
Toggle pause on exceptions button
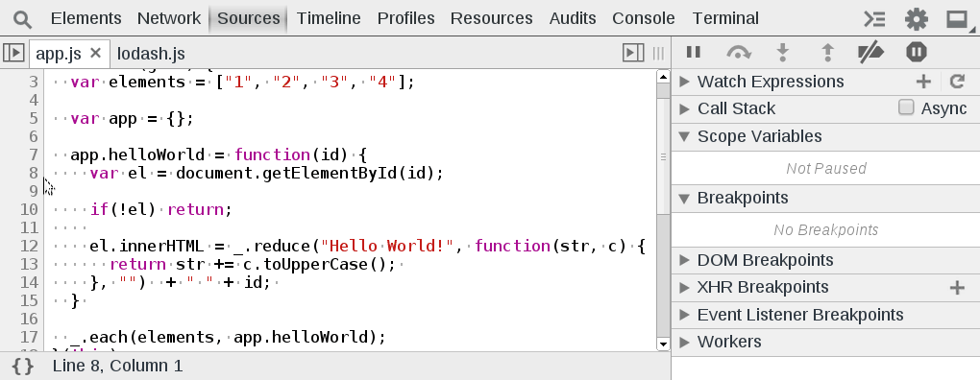pos(917,52)
